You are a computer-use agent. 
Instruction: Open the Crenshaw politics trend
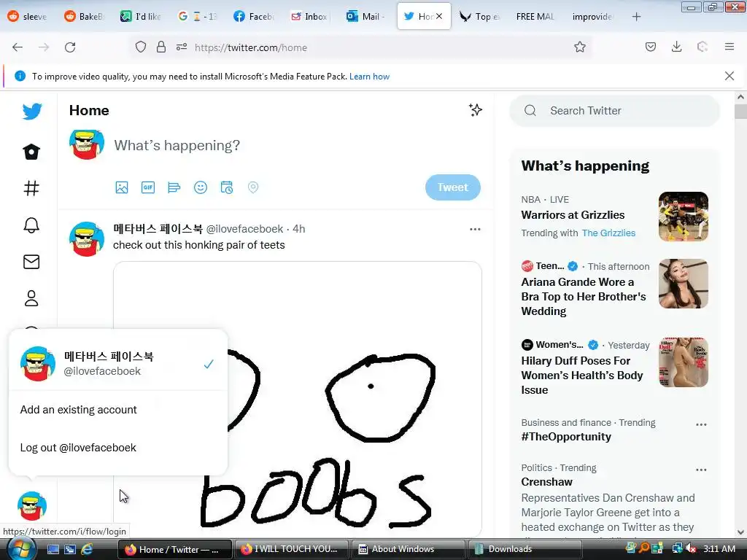click(x=546, y=482)
